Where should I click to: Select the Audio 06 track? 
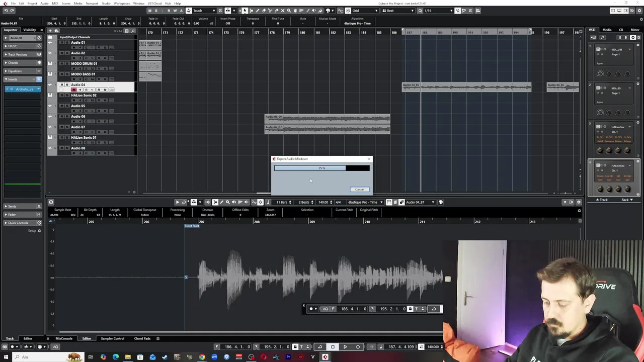coord(78,117)
